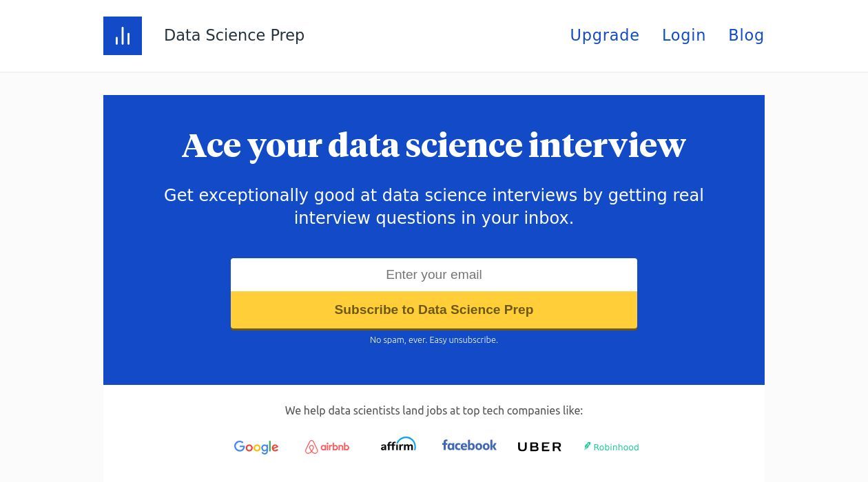The height and width of the screenshot is (482, 868).
Task: Click the Ace your data science interview headline
Action: 434,145
